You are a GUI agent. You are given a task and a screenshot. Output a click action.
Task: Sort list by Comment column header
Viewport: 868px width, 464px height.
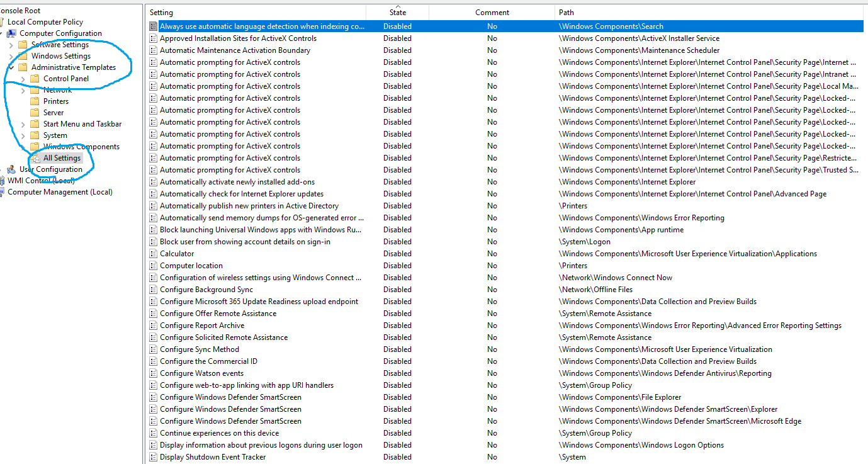(492, 13)
